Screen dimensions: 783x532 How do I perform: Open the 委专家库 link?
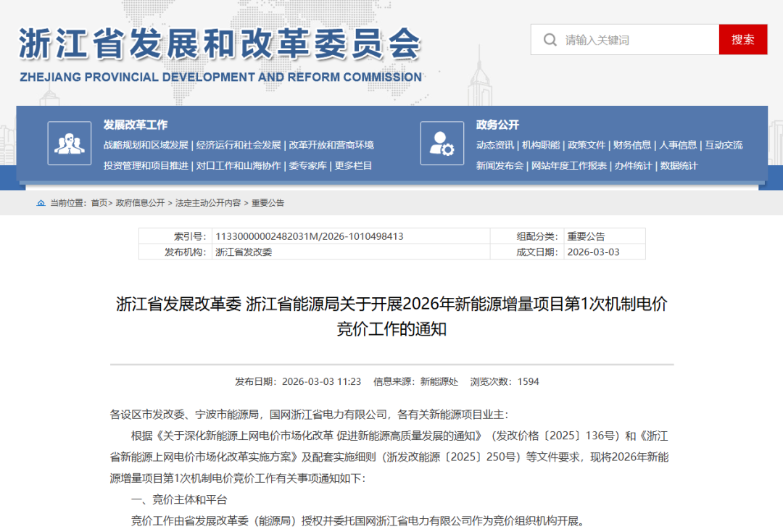point(307,166)
